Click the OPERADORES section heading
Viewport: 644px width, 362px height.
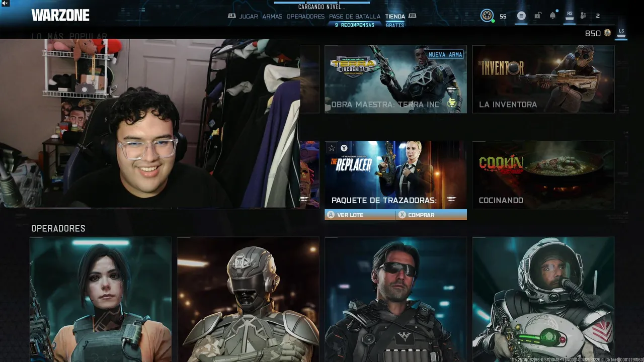[58, 228]
